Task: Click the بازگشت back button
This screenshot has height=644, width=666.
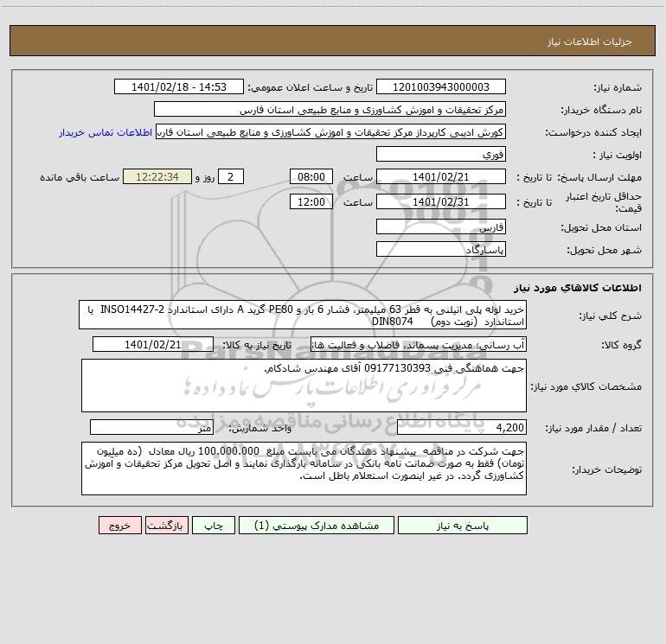Action: [167, 526]
